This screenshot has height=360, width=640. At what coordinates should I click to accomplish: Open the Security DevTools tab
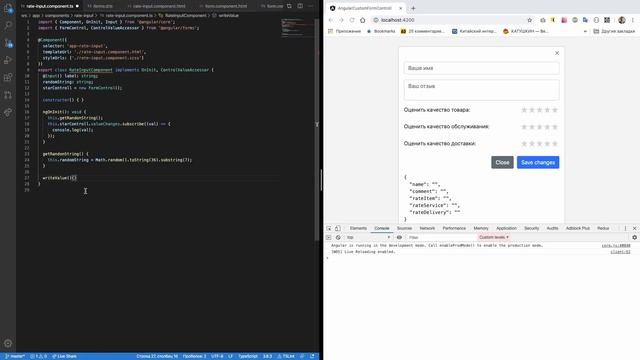531,228
